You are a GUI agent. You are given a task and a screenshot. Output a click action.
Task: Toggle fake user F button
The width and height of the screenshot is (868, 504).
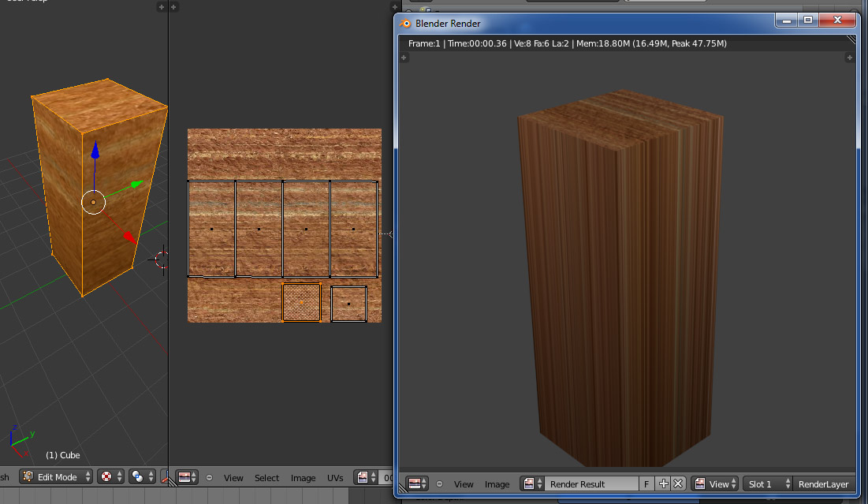(x=647, y=484)
